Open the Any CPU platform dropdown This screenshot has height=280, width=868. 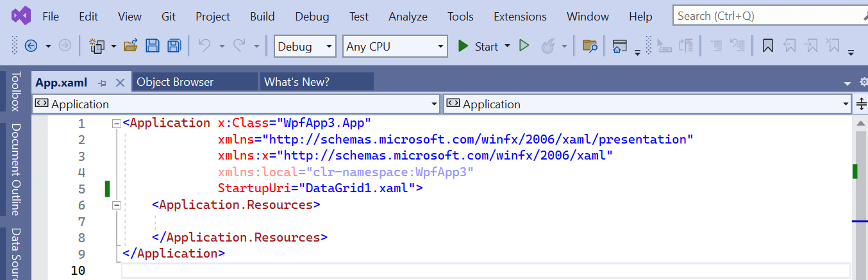click(395, 46)
